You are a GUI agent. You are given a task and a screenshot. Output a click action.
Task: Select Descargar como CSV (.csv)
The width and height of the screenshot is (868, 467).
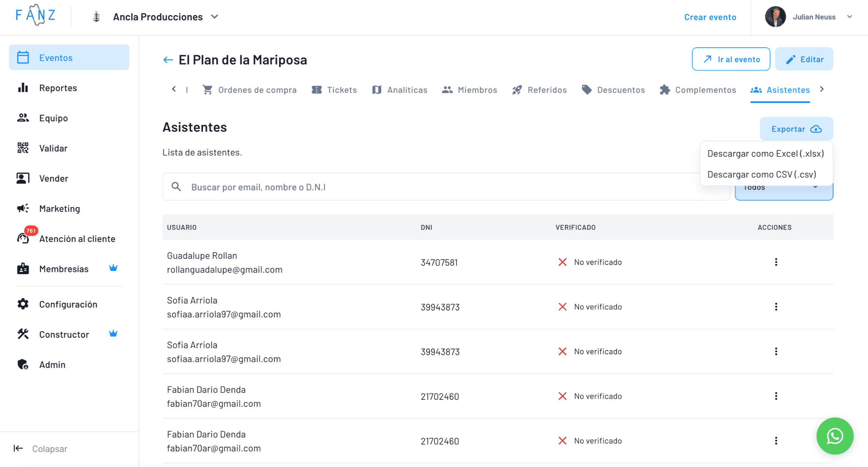[x=762, y=174]
